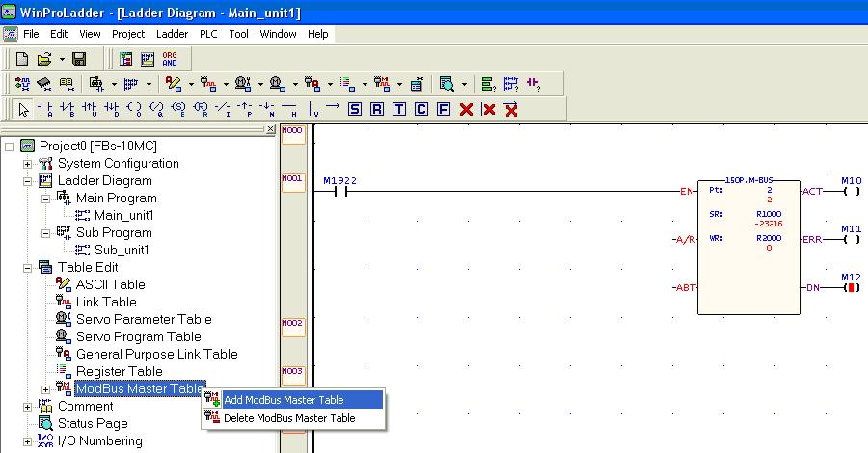Select Sub_unit1 in project tree

click(122, 250)
